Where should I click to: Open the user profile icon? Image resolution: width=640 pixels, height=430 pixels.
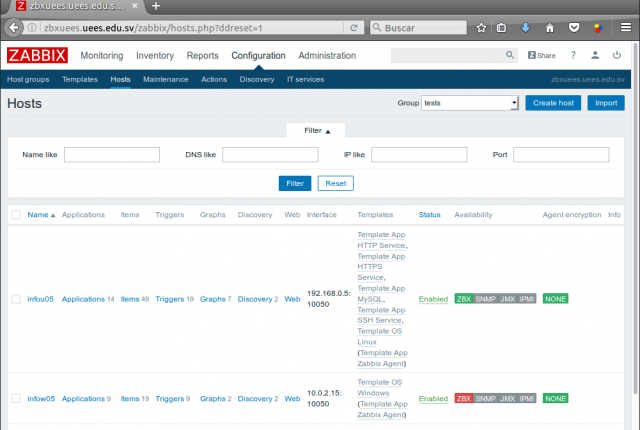click(x=595, y=55)
